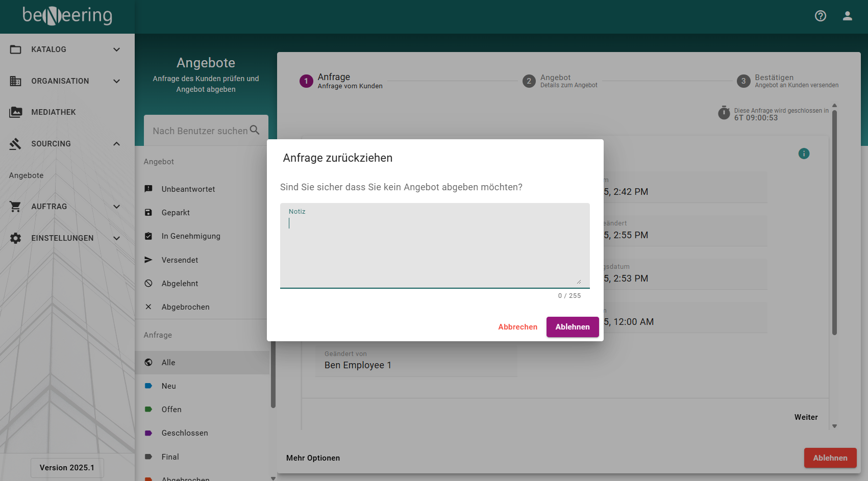Open MEDIATHEK from the sidebar

click(x=54, y=112)
